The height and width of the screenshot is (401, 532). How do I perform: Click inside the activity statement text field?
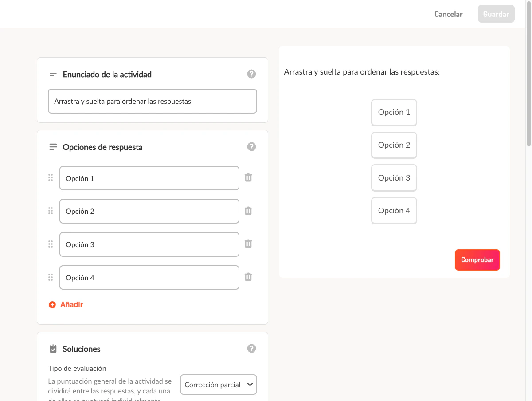152,101
